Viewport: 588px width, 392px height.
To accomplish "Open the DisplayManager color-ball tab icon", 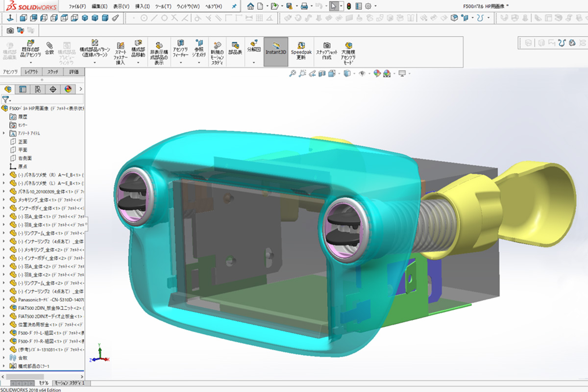I will (x=68, y=89).
